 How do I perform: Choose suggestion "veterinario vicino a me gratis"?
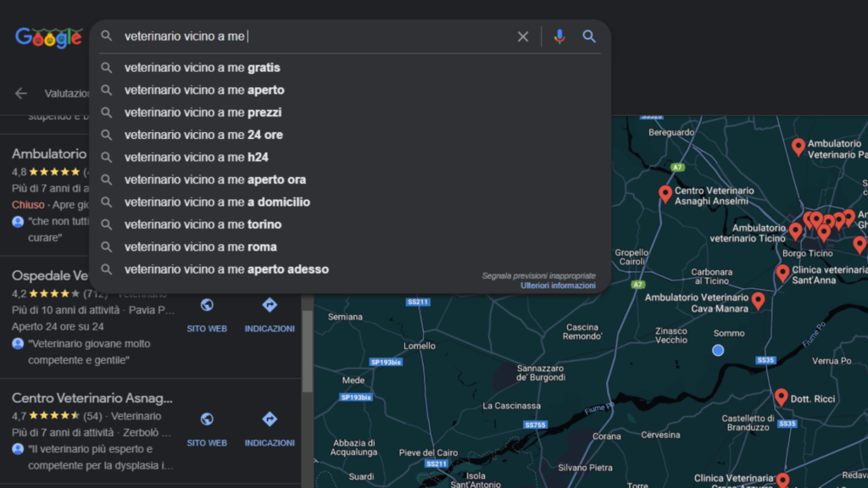pyautogui.click(x=202, y=68)
